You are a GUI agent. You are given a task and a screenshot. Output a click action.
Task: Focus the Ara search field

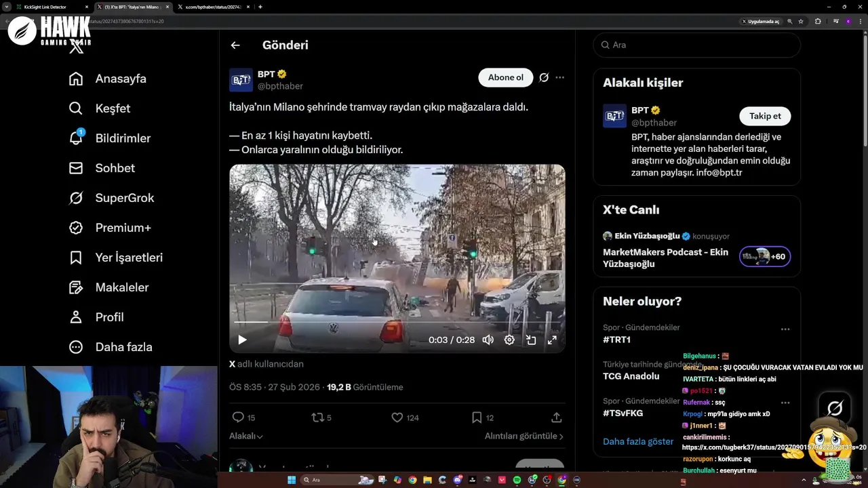point(697,45)
